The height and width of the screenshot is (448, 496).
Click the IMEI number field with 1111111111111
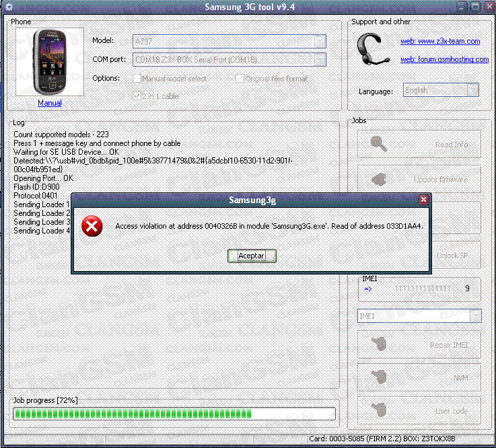point(422,289)
